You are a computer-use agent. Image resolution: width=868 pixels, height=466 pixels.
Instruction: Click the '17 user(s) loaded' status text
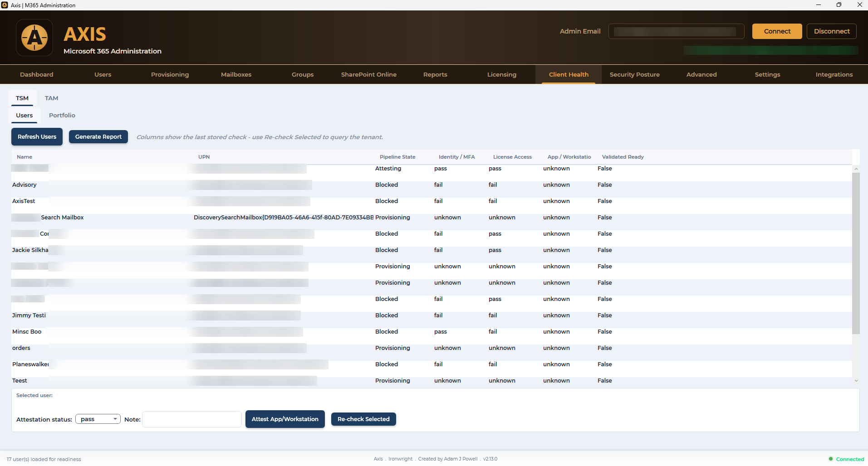(x=44, y=459)
